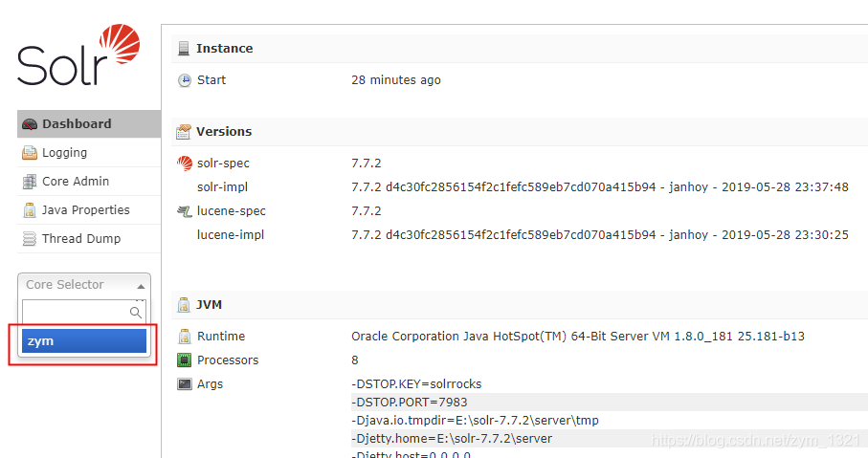The height and width of the screenshot is (458, 868).
Task: Click the Runtime jar icon
Action: coord(185,337)
